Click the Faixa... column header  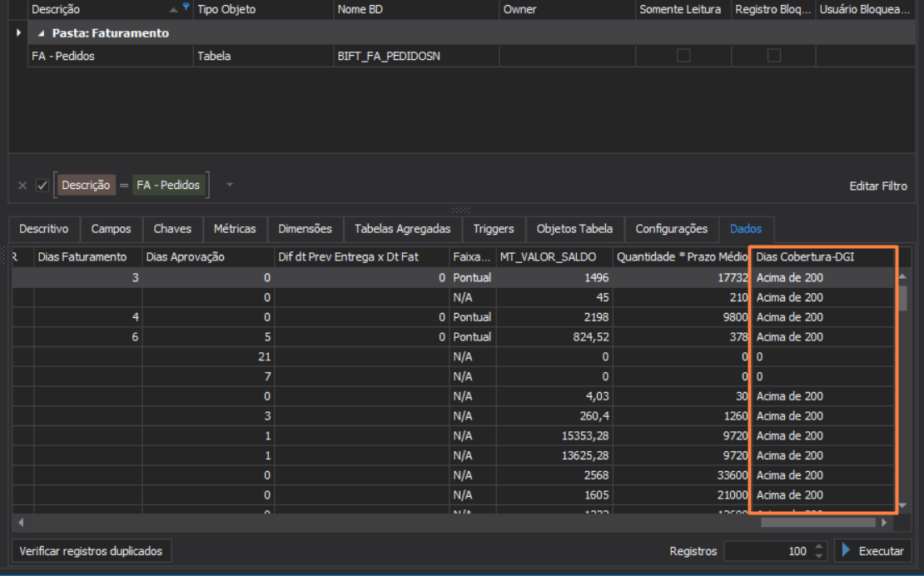click(x=473, y=257)
